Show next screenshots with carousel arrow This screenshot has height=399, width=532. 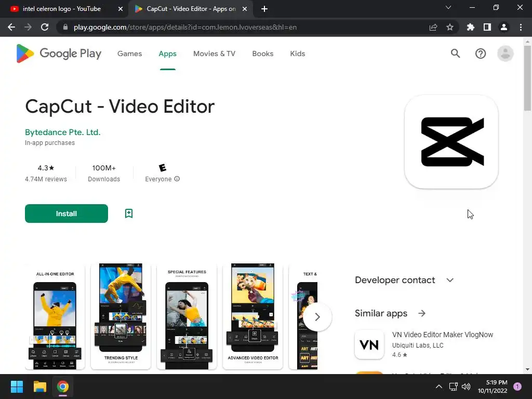point(317,317)
